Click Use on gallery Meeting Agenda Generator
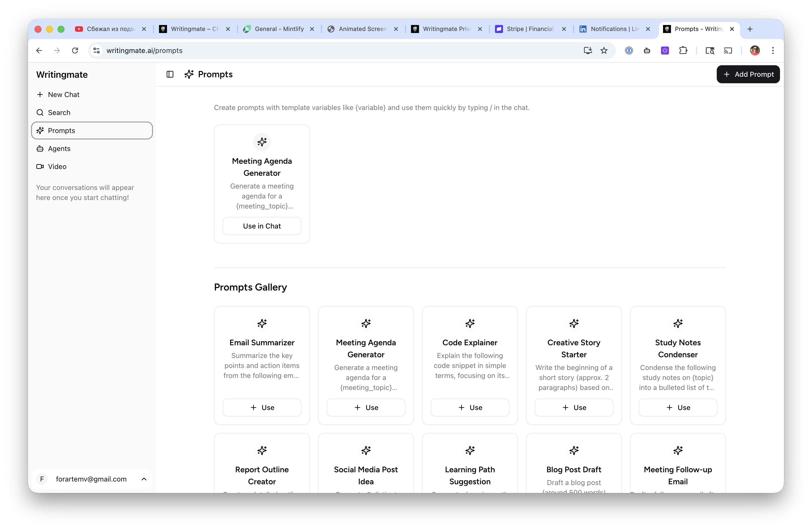The height and width of the screenshot is (530, 812). click(x=366, y=407)
